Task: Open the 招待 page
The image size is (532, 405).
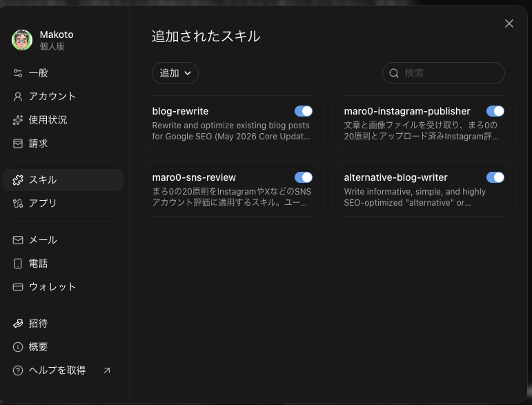Action: tap(63, 324)
